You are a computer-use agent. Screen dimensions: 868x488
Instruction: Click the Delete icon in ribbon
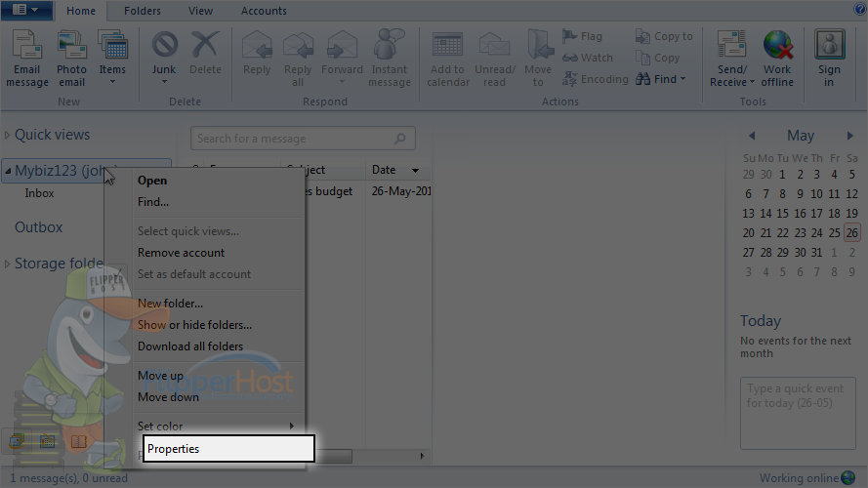(205, 45)
